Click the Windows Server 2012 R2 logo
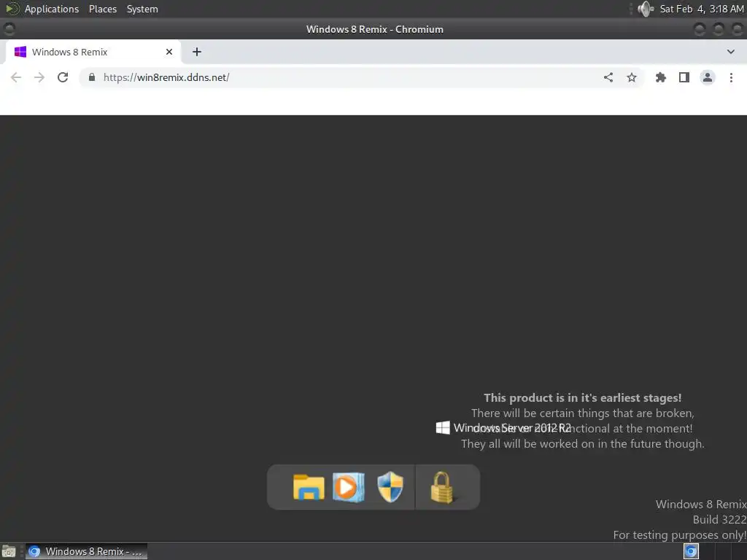 click(443, 427)
